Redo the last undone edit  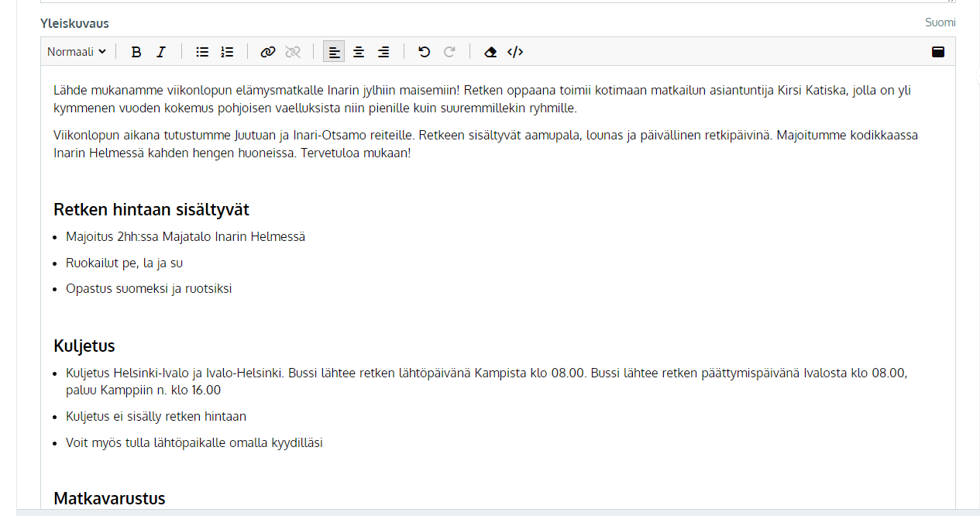[449, 52]
